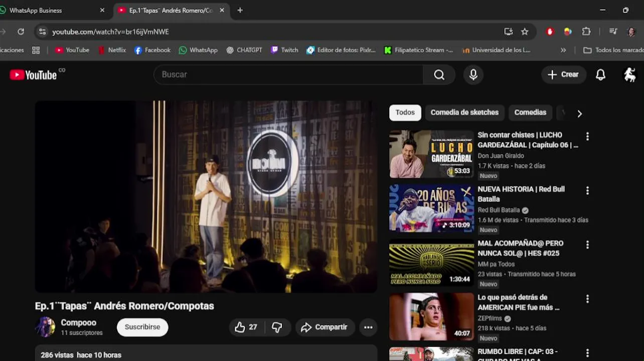The width and height of the screenshot is (644, 361).
Task: Select the Todos filter chip
Action: click(405, 113)
